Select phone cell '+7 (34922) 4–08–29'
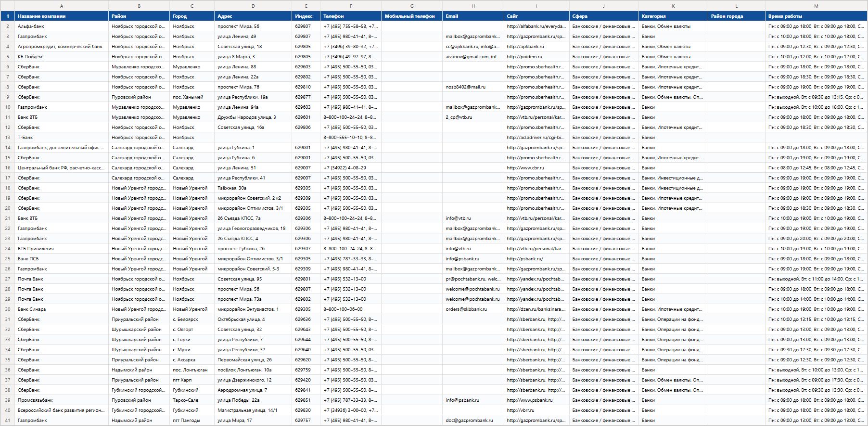The height and width of the screenshot is (434, 868). point(351,168)
